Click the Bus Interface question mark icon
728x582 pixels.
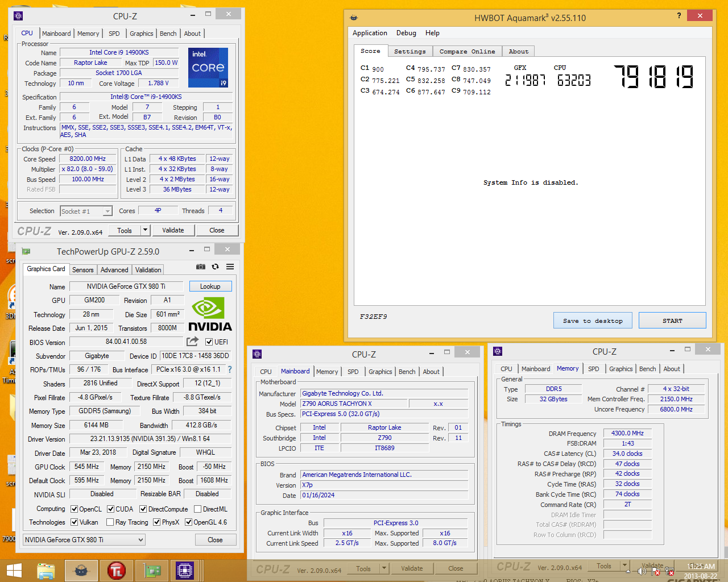(x=230, y=369)
